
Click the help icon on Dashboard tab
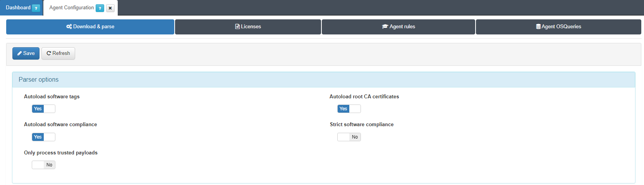(x=36, y=8)
